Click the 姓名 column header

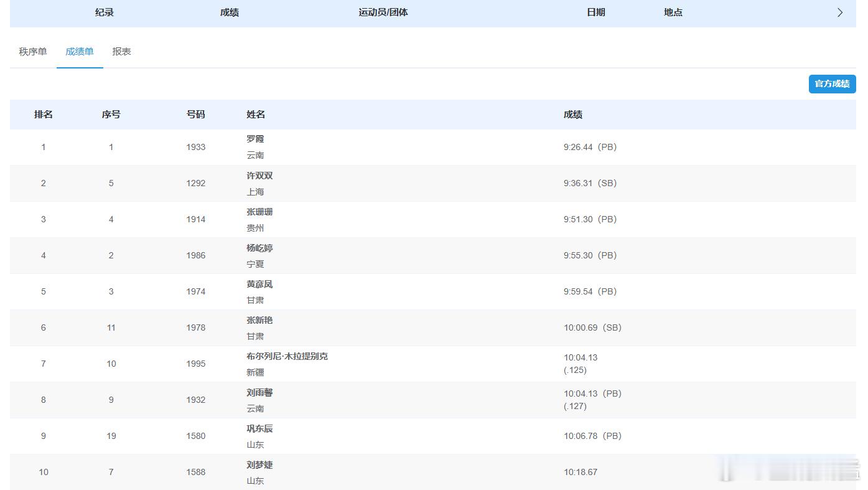pyautogui.click(x=256, y=115)
